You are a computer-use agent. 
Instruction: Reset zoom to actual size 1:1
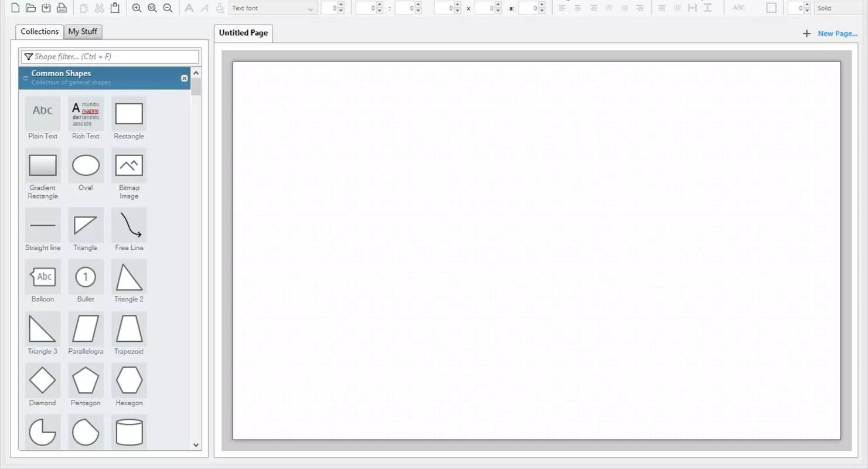click(152, 8)
